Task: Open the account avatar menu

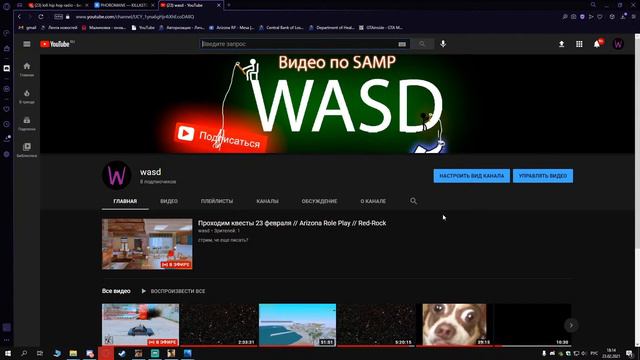Action: (x=618, y=44)
